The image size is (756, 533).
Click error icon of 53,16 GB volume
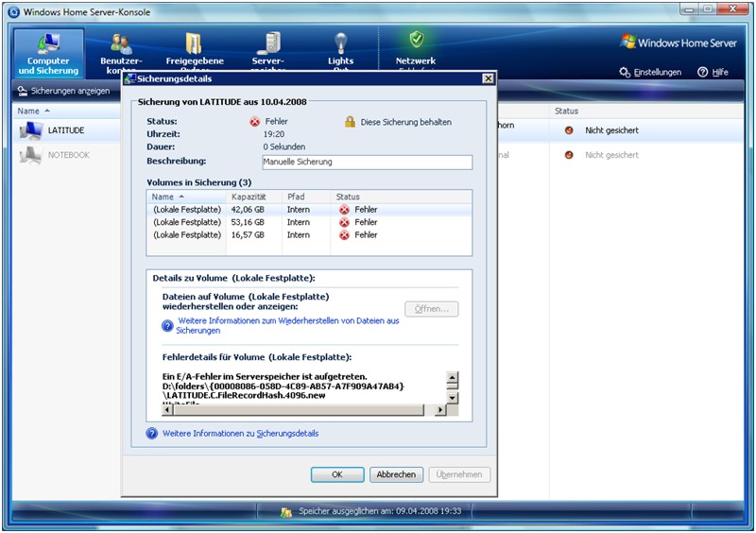[x=344, y=222]
